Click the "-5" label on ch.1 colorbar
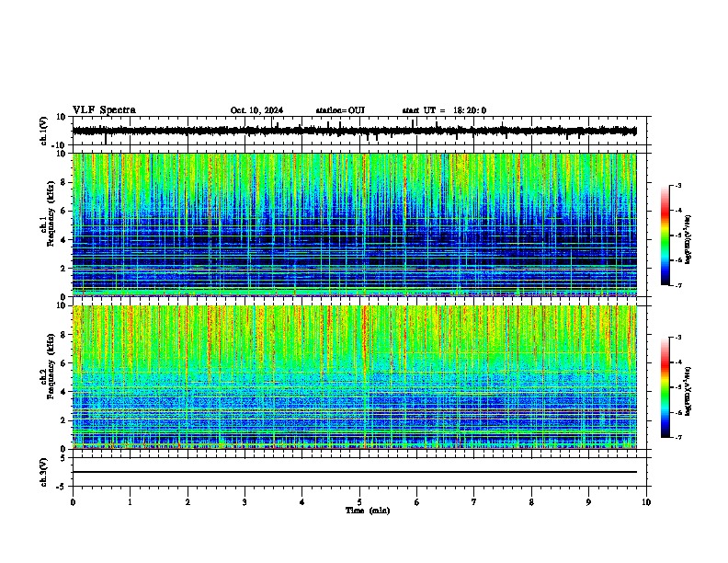Screen dimensions: 728x563 coord(678,236)
